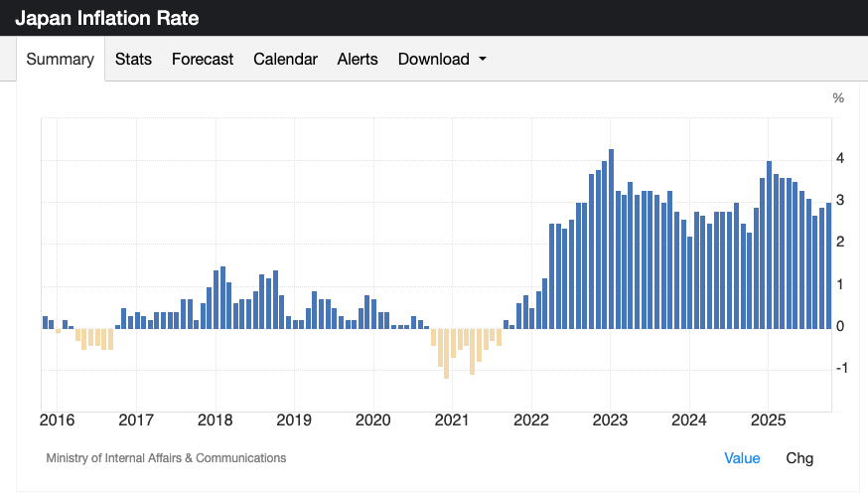Click the 2016 label on the x-axis

click(57, 419)
